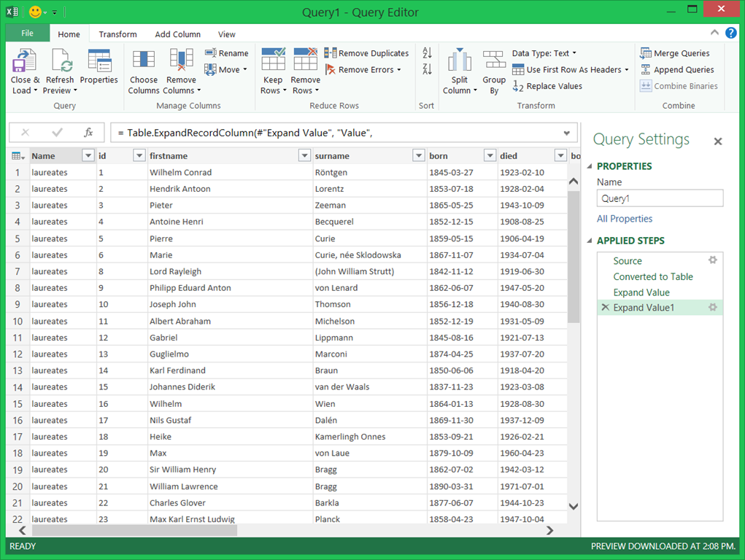Click the Choose Columns icon

click(x=143, y=61)
